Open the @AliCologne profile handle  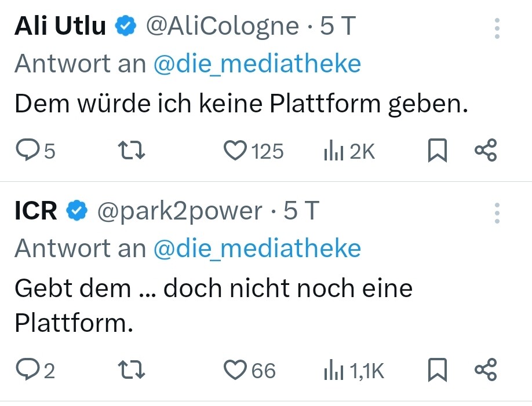(222, 26)
